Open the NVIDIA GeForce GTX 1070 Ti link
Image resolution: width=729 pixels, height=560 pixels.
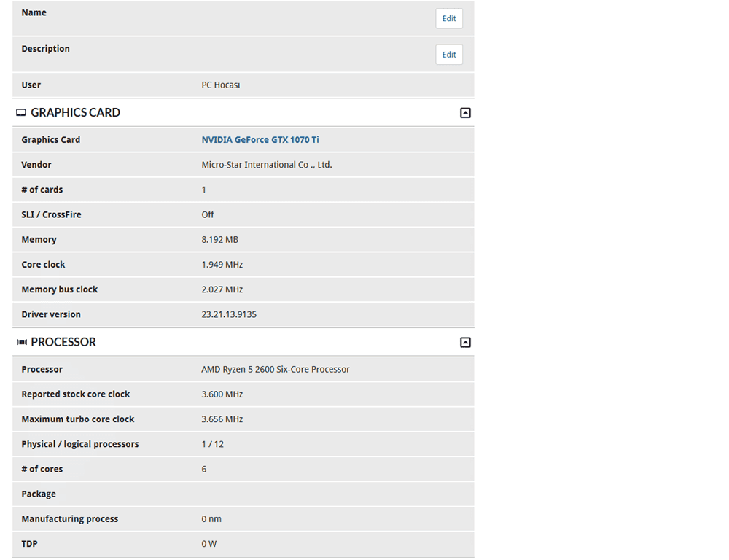pos(260,140)
